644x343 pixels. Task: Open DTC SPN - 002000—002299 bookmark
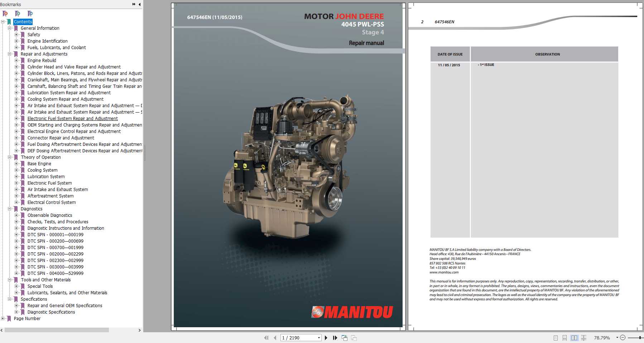click(x=56, y=254)
